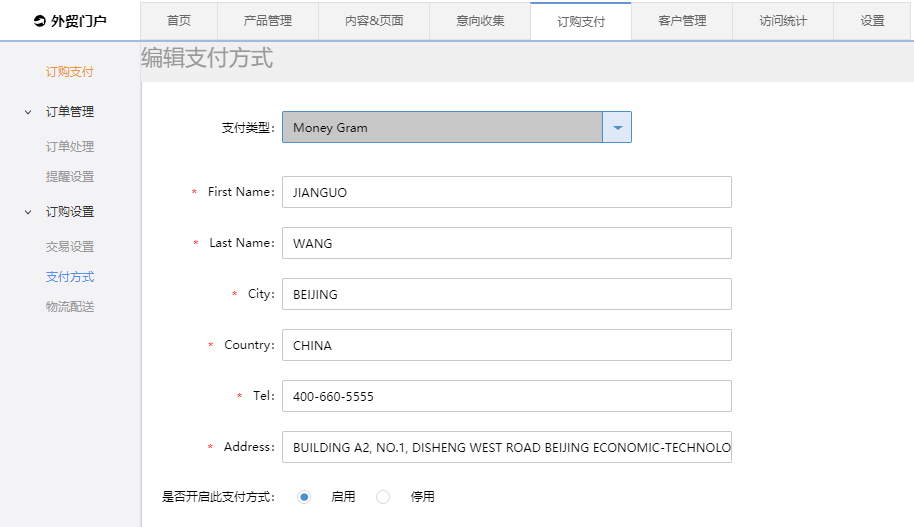The height and width of the screenshot is (527, 914).
Task: Select the 启用 radio button
Action: point(304,497)
